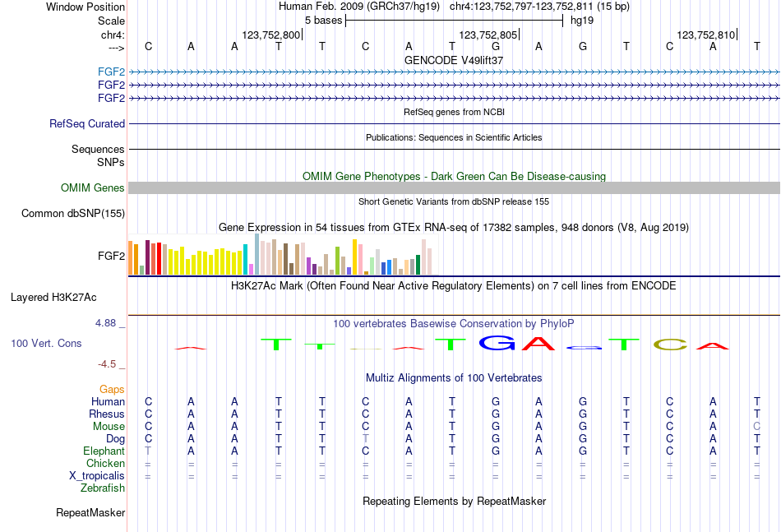Click the X_tropicalis alignment row label
Viewport: 781px width, 532px height.
tap(97, 476)
